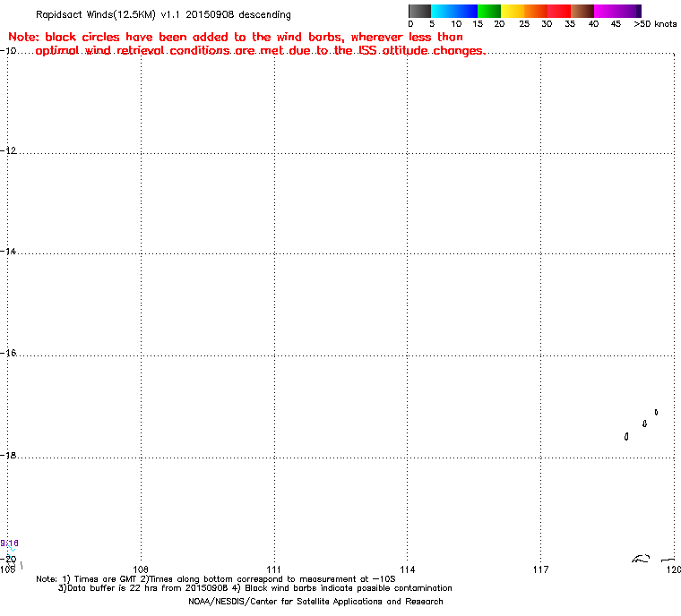681x616 pixels.
Task: Click the -16 latitude axis label
Action: [9, 353]
